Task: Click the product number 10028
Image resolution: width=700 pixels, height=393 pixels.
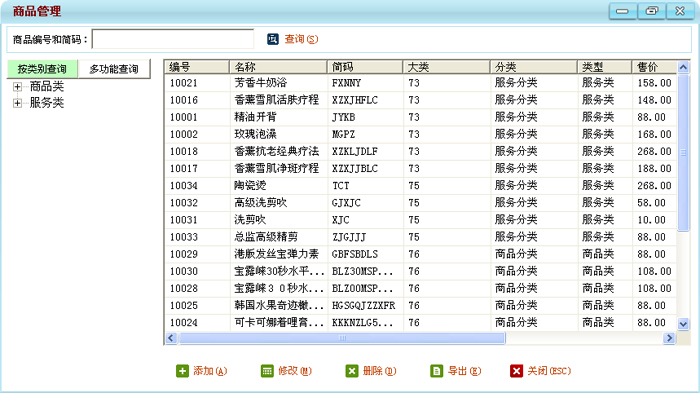Action: point(183,288)
